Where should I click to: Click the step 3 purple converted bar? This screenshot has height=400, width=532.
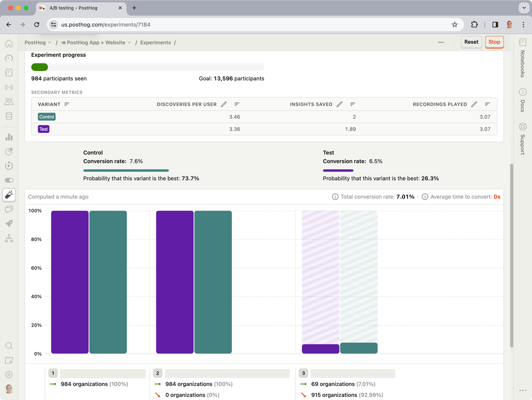click(321, 349)
